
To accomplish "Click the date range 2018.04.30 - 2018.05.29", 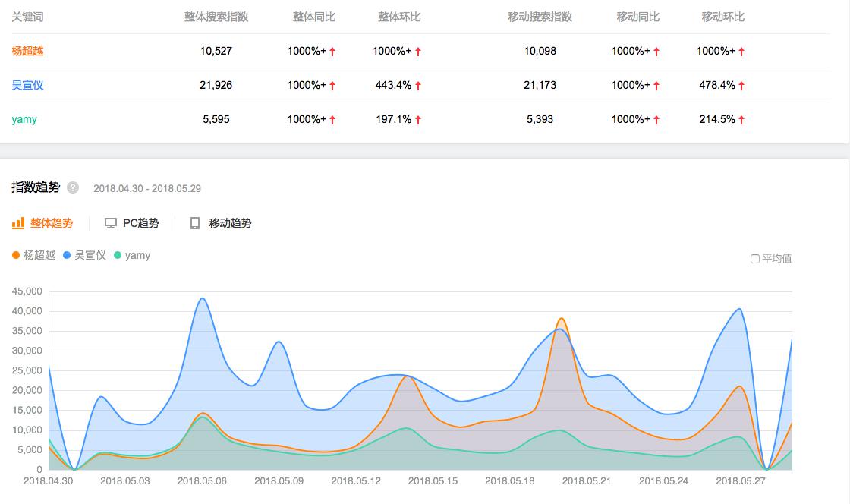I will (x=147, y=188).
